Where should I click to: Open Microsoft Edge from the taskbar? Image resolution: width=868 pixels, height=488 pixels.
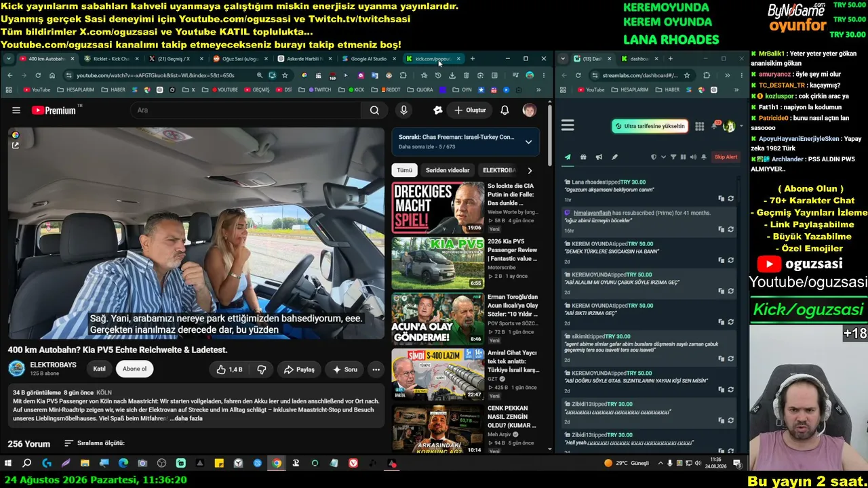click(123, 464)
